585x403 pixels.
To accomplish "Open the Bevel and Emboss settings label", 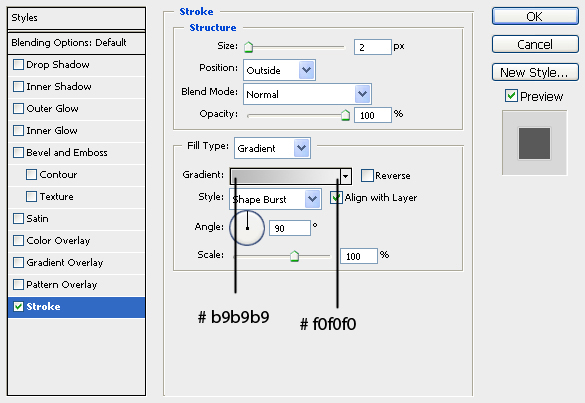I will (67, 153).
